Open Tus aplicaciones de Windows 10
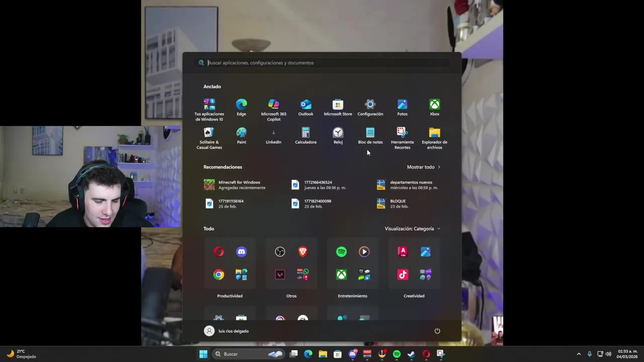The image size is (644, 362). pyautogui.click(x=209, y=110)
